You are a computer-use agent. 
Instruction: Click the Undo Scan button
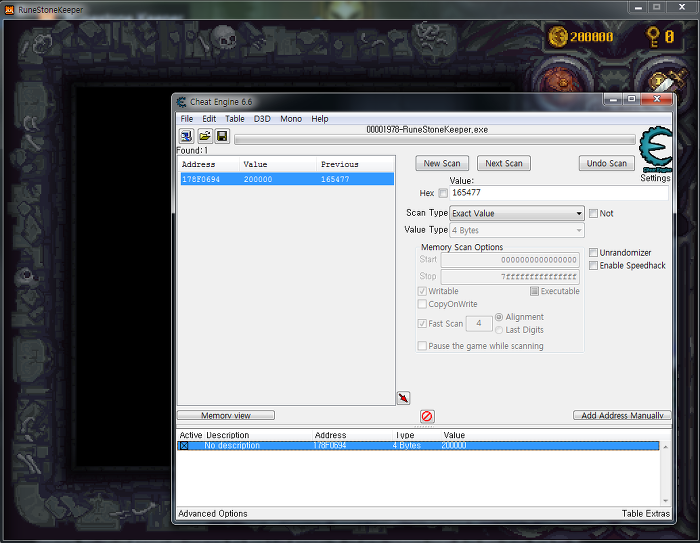607,163
